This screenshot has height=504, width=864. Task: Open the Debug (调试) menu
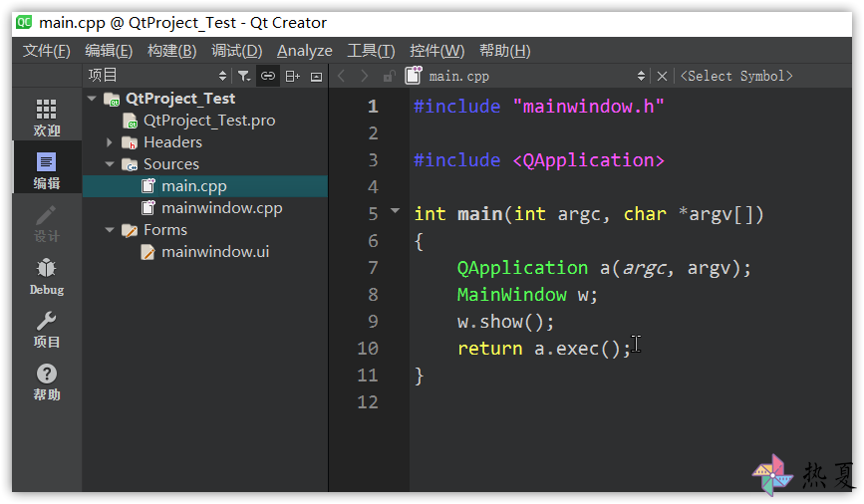click(x=237, y=51)
